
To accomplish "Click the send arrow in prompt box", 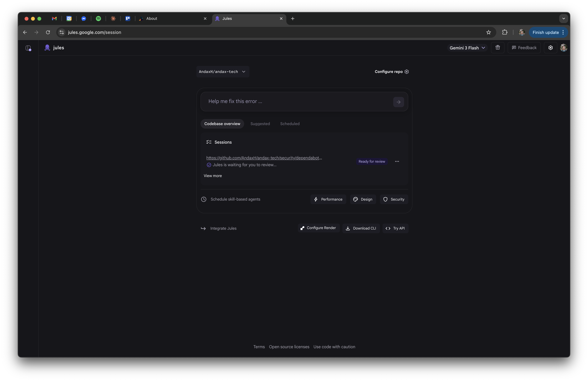I will (398, 102).
